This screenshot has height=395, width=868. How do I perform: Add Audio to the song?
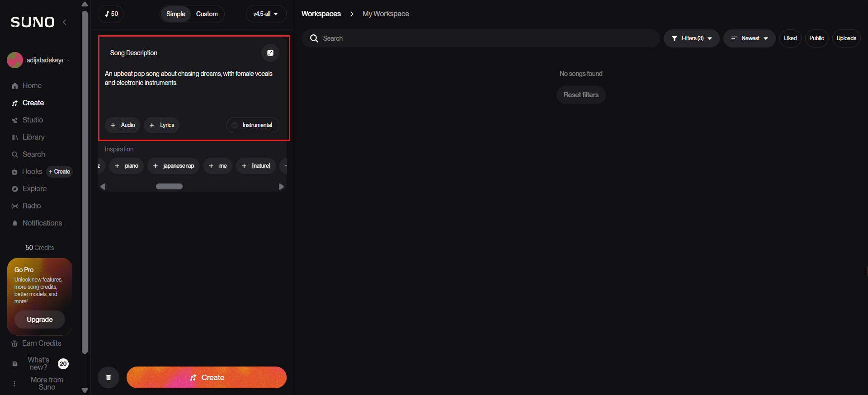click(123, 125)
